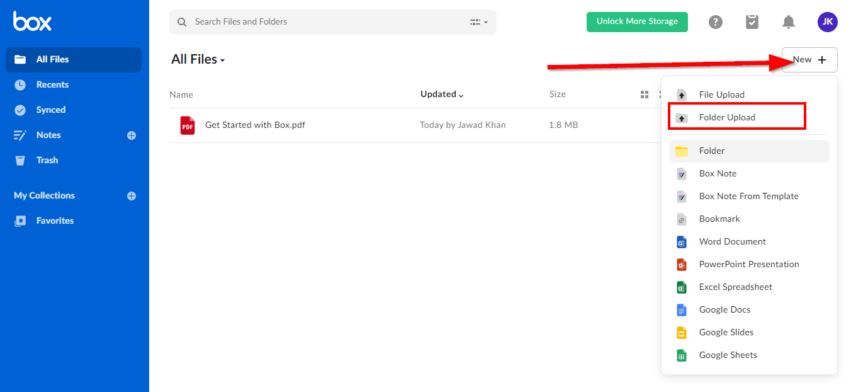The height and width of the screenshot is (392, 868).
Task: Create a Box Note
Action: (x=749, y=174)
